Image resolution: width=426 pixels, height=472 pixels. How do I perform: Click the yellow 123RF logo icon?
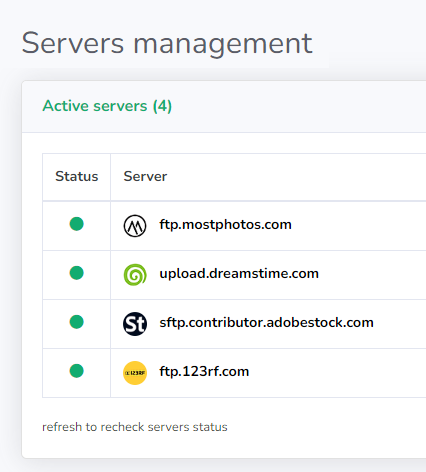tap(135, 373)
